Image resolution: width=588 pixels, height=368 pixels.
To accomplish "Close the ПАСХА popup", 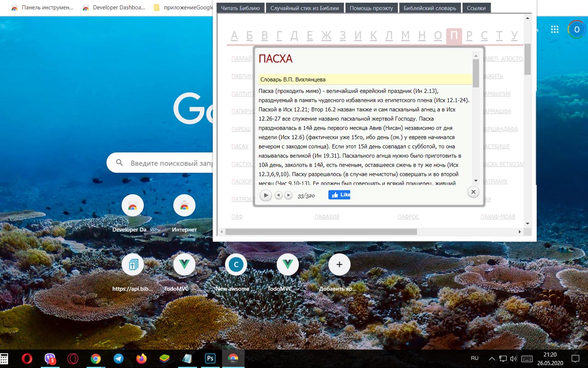I will [x=473, y=192].
